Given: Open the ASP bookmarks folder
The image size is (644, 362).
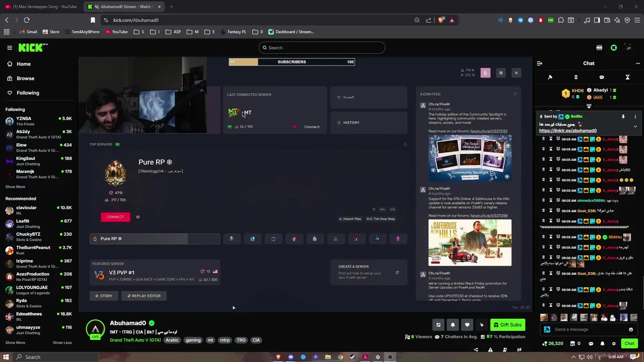Looking at the screenshot, I should tap(173, 32).
